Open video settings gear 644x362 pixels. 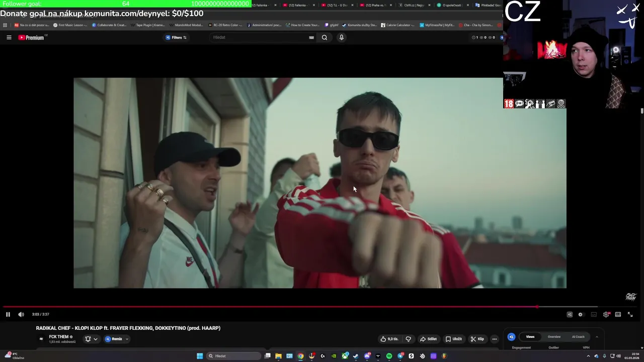pos(606,314)
